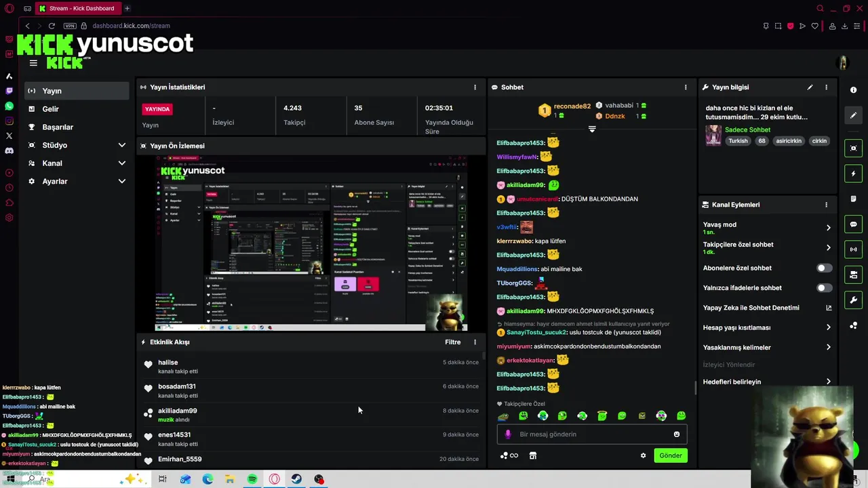
Task: Click the info icon in the right toolbar
Action: coord(853,90)
